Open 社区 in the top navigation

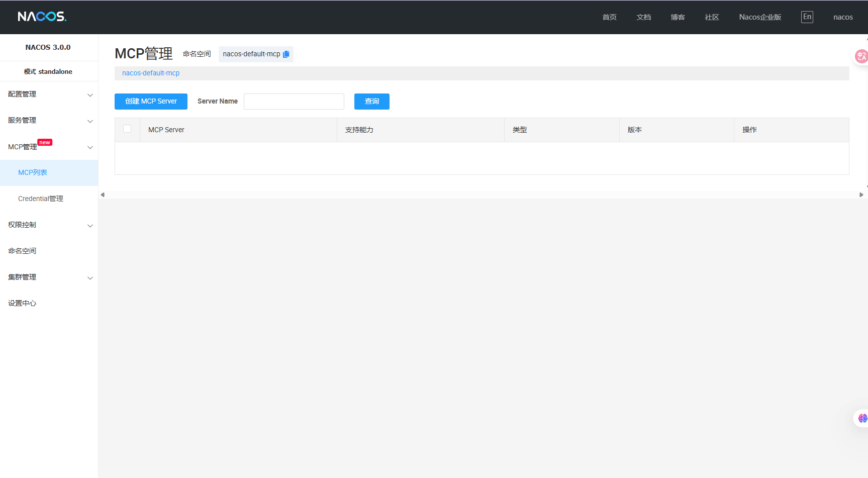[x=712, y=17]
